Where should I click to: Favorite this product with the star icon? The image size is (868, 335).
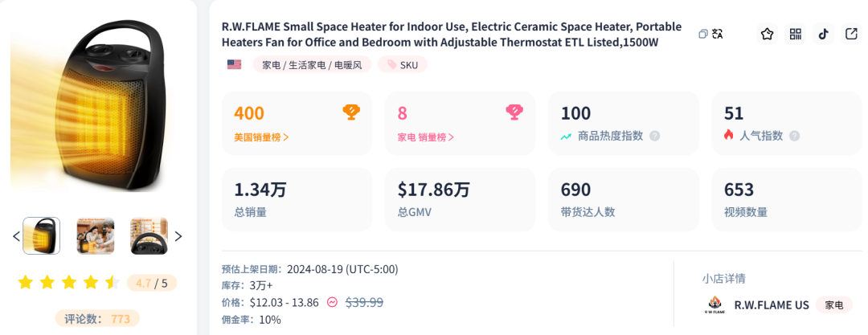pos(768,34)
